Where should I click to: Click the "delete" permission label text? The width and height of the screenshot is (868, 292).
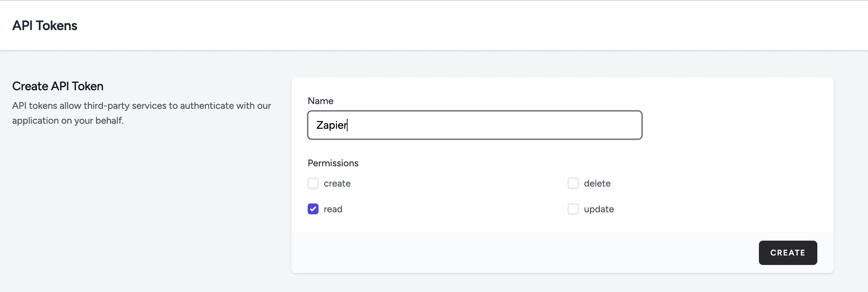pos(597,183)
